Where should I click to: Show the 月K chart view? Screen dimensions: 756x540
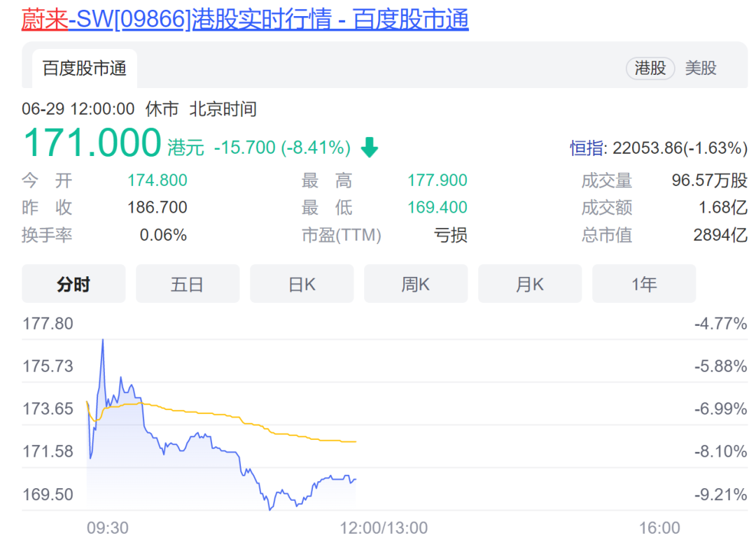[530, 284]
